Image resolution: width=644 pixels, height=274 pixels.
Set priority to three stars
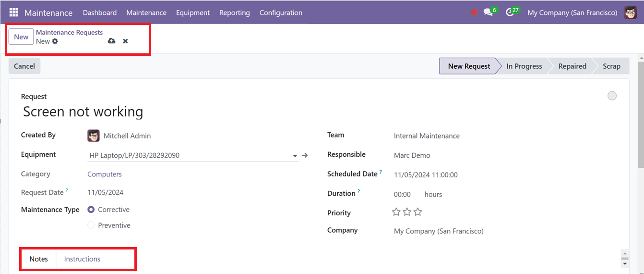[x=418, y=212]
